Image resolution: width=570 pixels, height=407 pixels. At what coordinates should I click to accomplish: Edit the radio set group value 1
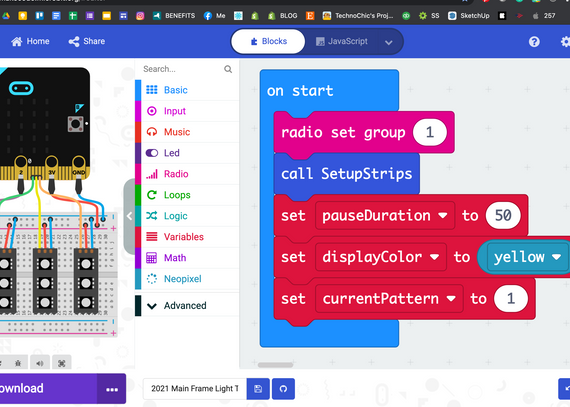coord(430,132)
